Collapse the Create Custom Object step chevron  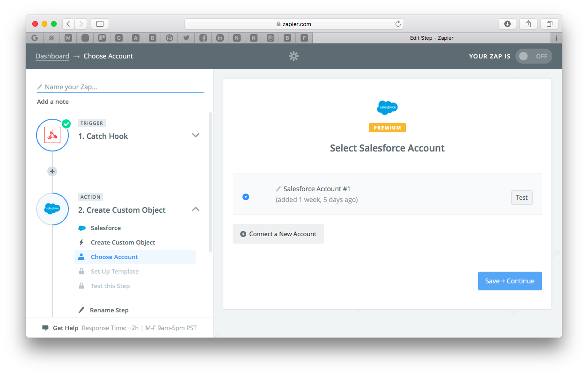[x=196, y=209]
